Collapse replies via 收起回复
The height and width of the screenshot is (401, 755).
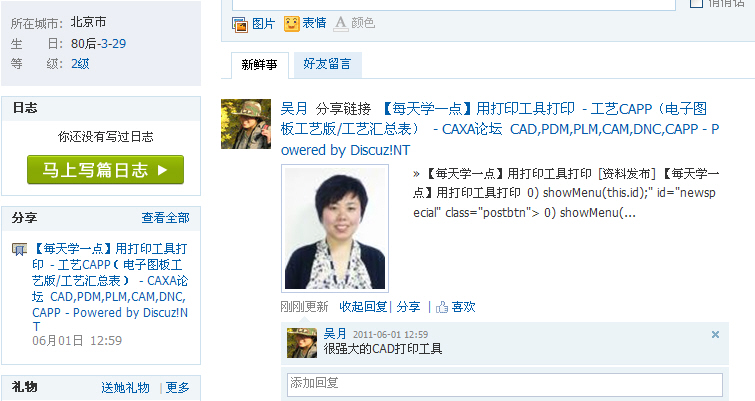(363, 307)
